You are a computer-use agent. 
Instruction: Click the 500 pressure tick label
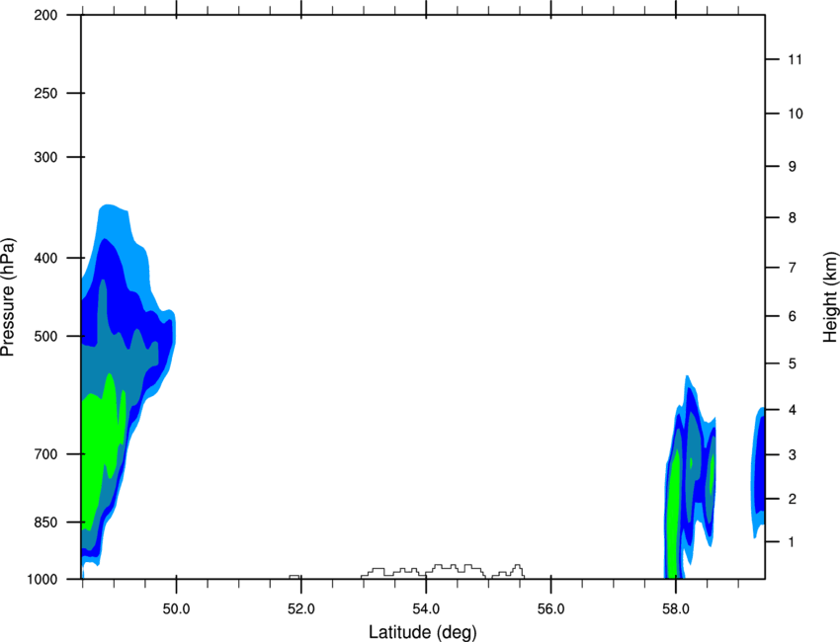(x=45, y=336)
